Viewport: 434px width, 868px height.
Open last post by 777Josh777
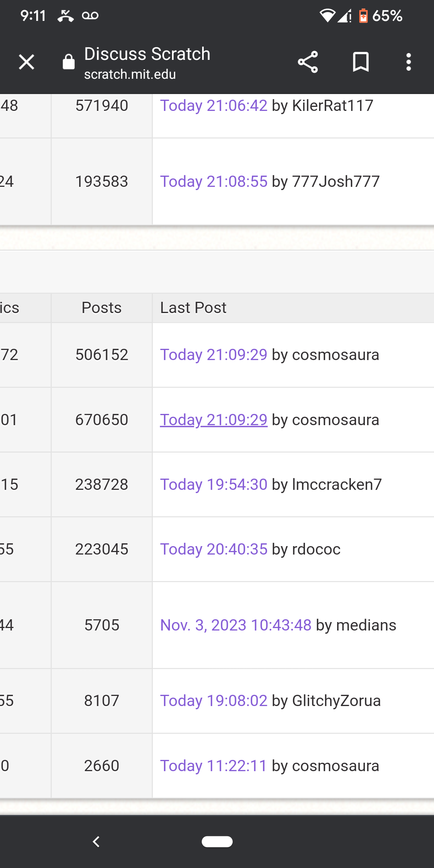coord(213,182)
